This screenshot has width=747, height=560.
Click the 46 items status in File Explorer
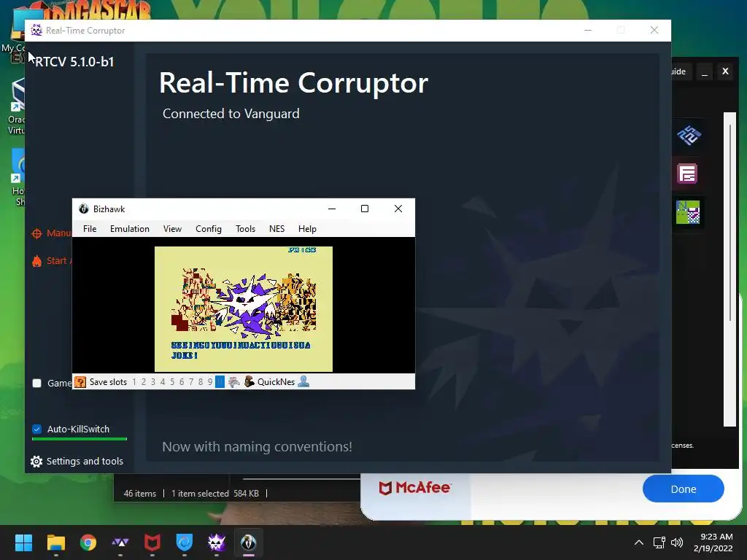point(139,494)
